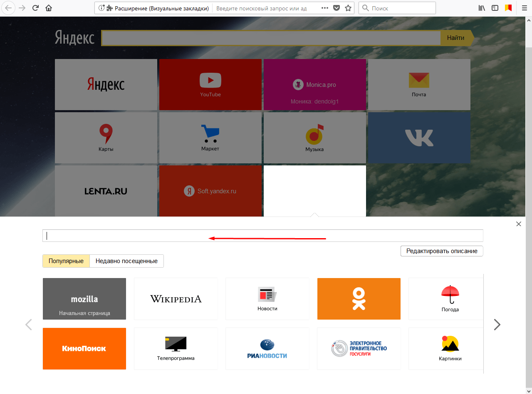
Task: Open the VK bookmark tile
Action: click(419, 138)
